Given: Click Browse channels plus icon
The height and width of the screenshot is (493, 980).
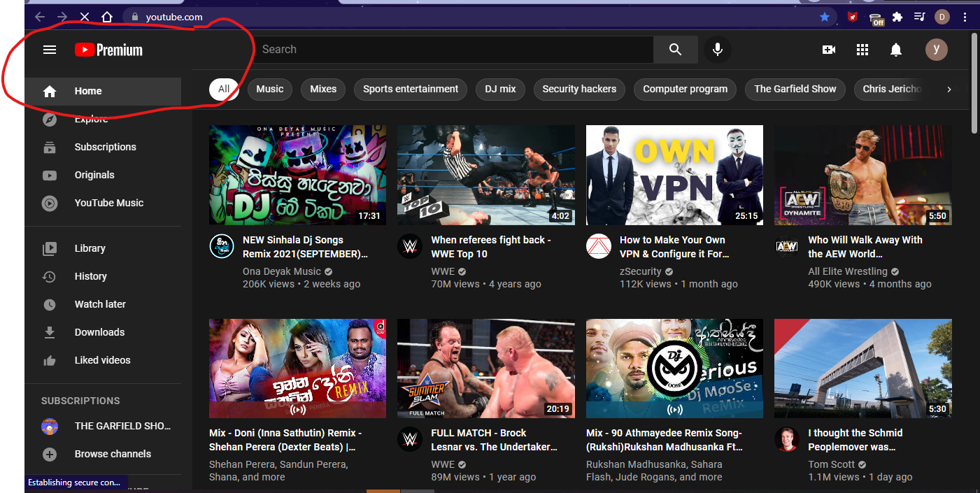Looking at the screenshot, I should 50,454.
